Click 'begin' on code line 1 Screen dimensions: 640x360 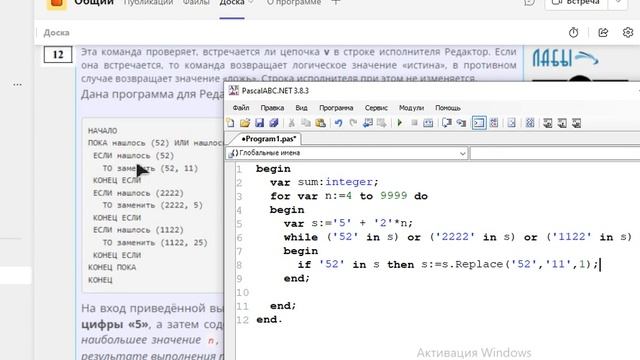click(x=273, y=169)
